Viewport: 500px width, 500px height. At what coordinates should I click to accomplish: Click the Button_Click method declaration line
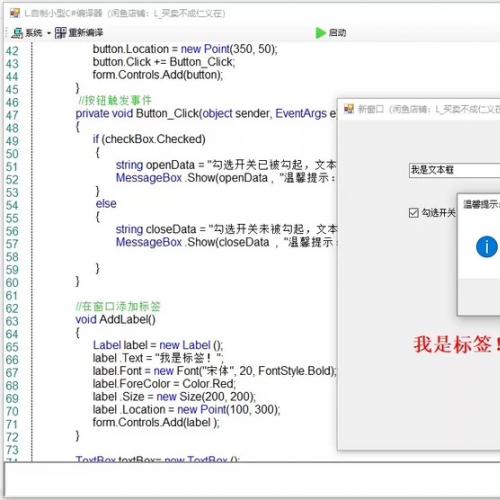tap(206, 114)
